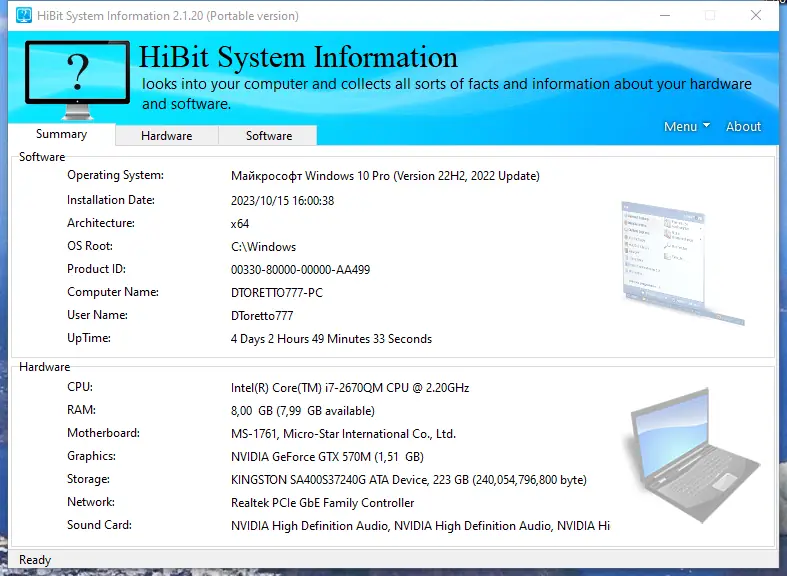
Task: Select the Operating System label
Action: [115, 175]
